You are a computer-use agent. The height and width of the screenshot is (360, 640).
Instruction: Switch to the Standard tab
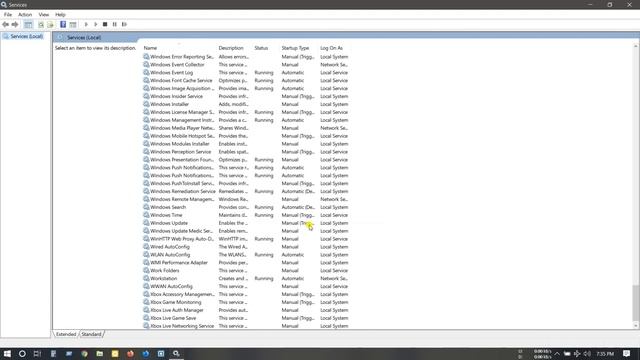click(x=91, y=334)
